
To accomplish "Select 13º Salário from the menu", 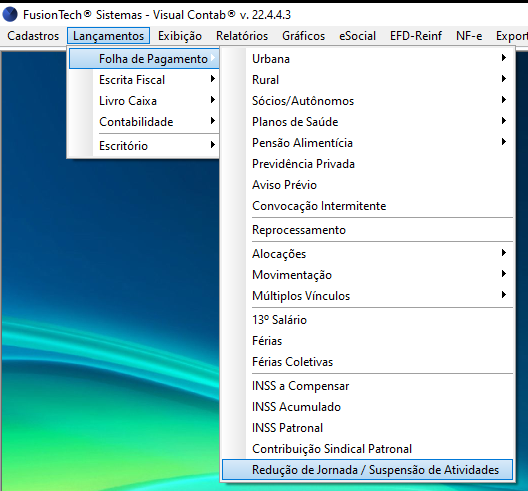I will (367, 320).
